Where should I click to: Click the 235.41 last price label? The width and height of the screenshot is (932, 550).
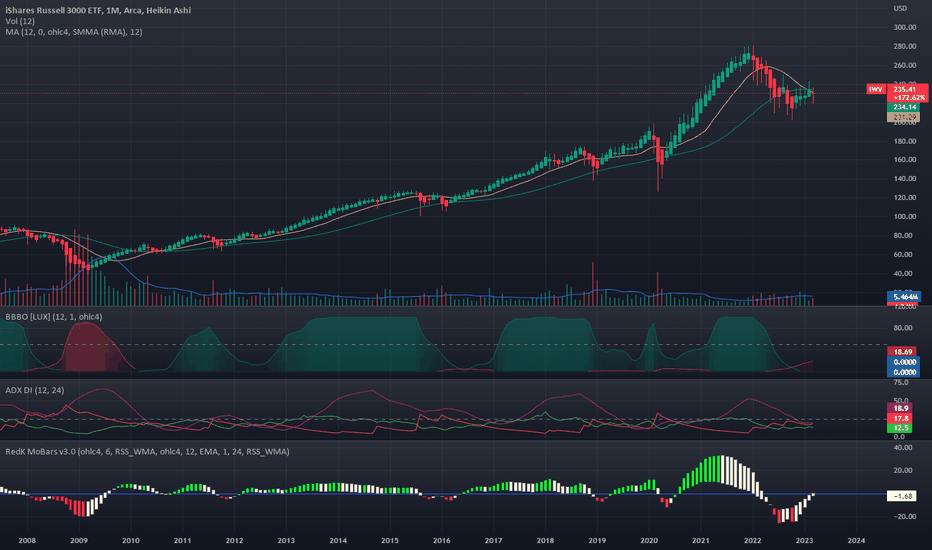907,89
